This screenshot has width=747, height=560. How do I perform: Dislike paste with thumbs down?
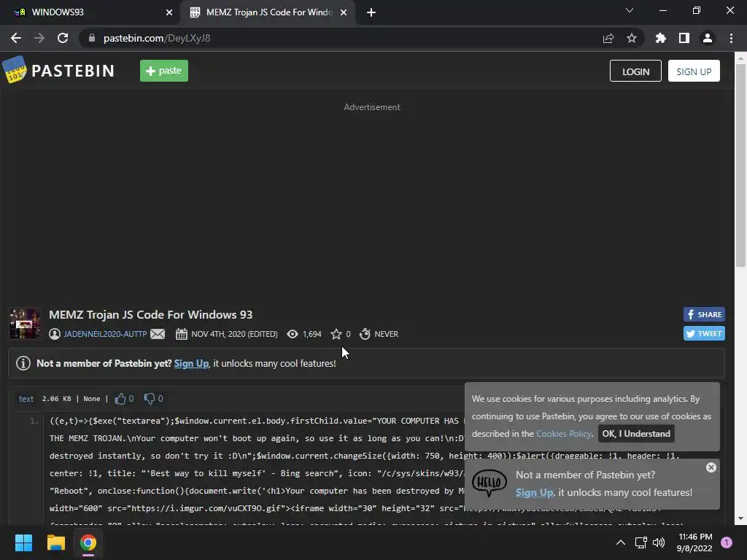(x=150, y=399)
